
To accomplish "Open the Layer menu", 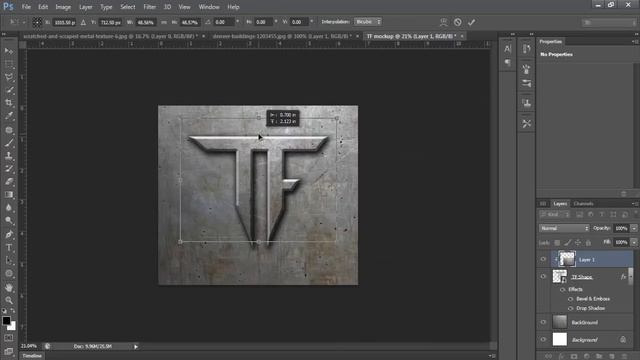I will (x=85, y=7).
